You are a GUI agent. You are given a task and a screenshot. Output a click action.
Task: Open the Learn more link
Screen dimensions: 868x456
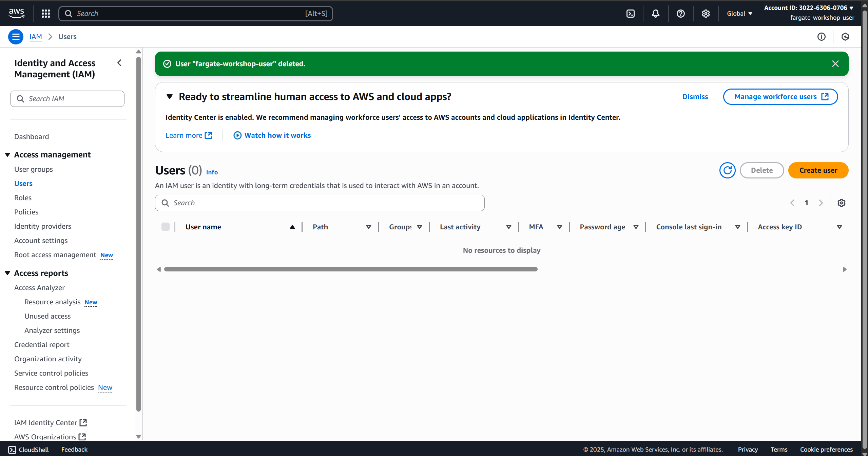coord(189,135)
